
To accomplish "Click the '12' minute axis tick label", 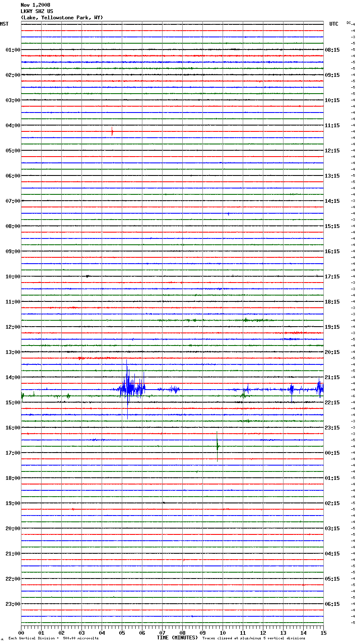I will (x=263, y=633).
